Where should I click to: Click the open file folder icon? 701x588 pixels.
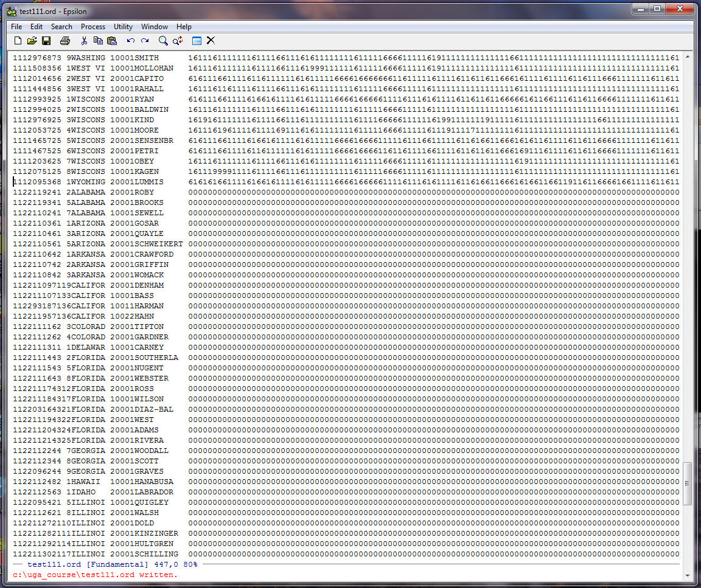32,41
